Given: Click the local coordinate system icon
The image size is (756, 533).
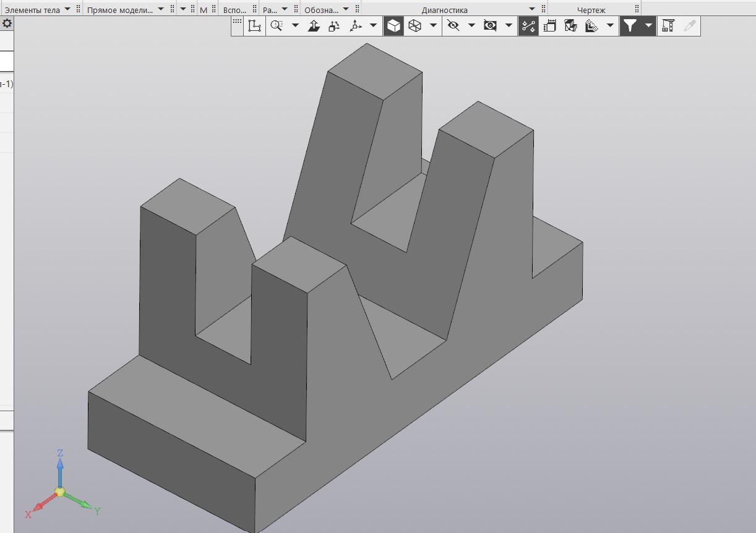Looking at the screenshot, I should [254, 26].
